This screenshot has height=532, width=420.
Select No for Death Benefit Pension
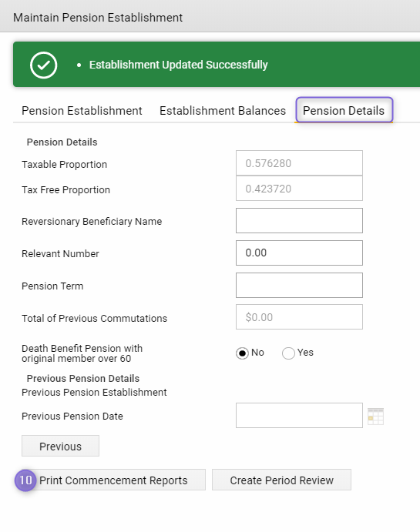(x=242, y=353)
